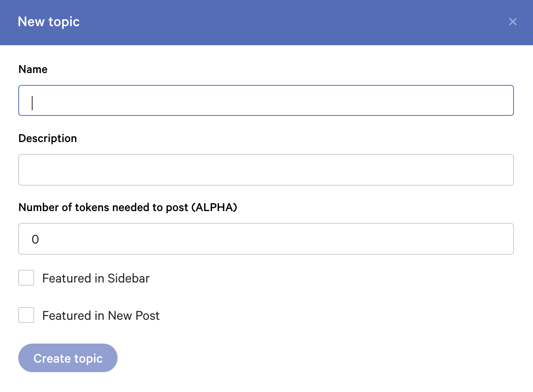Image resolution: width=533 pixels, height=392 pixels.
Task: Click into the Description text box
Action: [x=266, y=170]
